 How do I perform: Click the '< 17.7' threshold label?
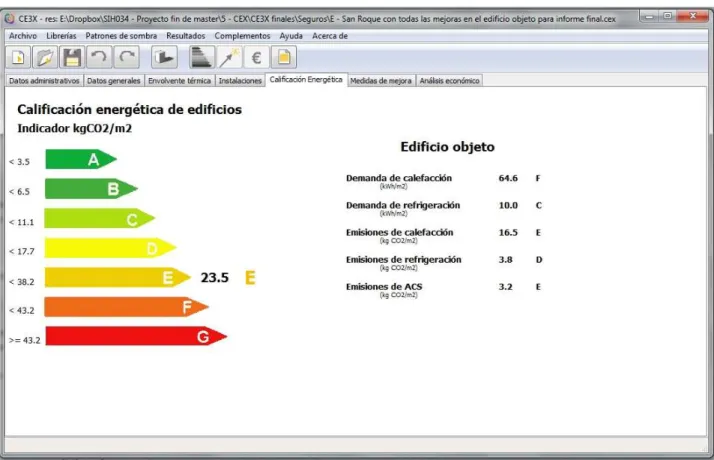pyautogui.click(x=21, y=251)
